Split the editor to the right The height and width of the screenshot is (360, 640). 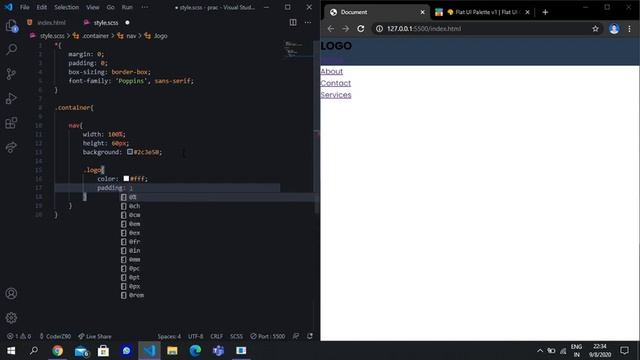[x=293, y=22]
